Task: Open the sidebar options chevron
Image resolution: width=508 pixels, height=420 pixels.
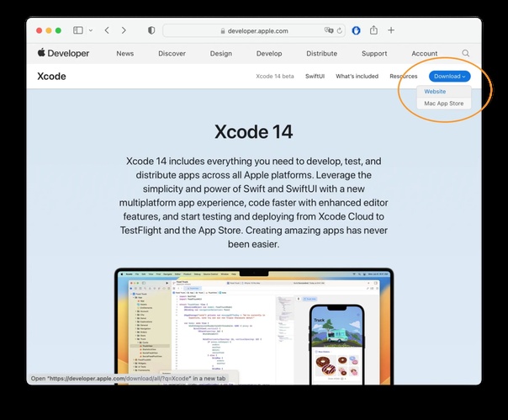Action: pos(91,30)
